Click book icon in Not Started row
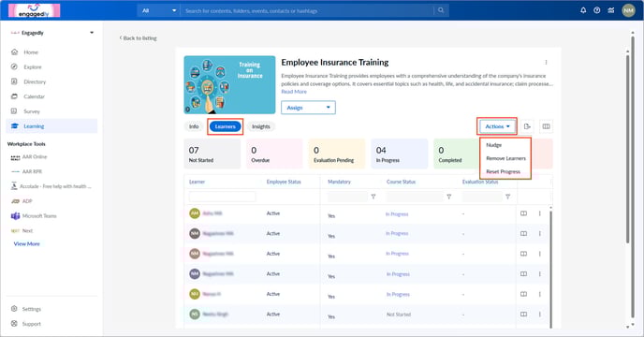This screenshot has width=644, height=337. 523,315
